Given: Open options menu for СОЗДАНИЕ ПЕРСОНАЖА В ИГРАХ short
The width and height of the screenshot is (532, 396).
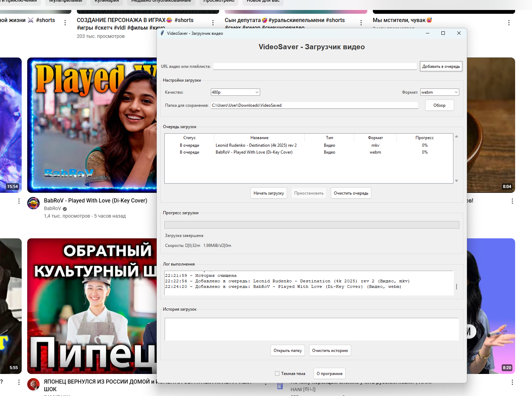Looking at the screenshot, I should click(x=213, y=23).
